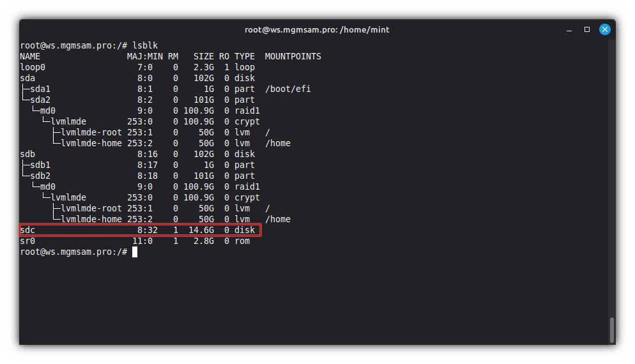Click the /boot/efi mountpoint text
Screen dimensions: 635x364
pos(287,89)
